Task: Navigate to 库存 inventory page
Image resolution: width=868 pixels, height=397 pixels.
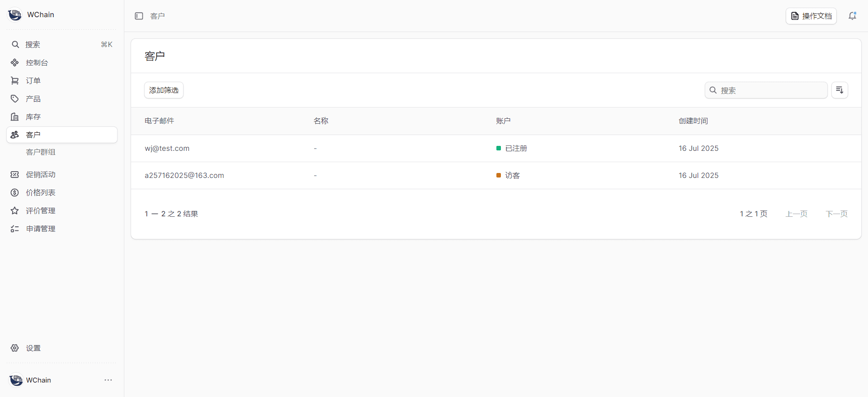Action: coord(33,117)
